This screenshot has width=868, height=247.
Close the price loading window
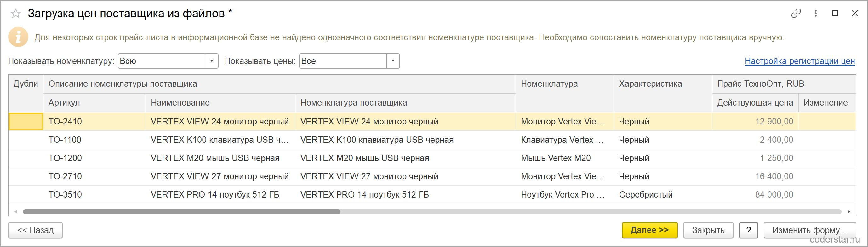coord(854,14)
